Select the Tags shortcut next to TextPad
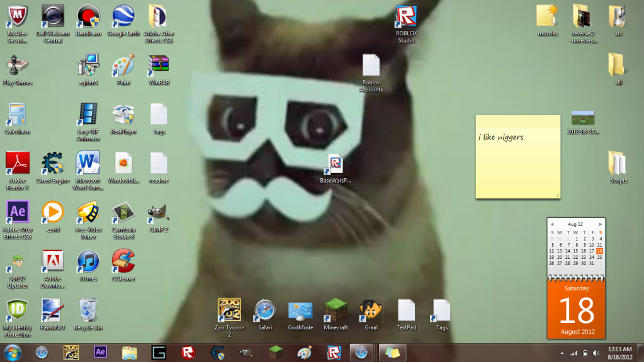The width and height of the screenshot is (644, 362). tap(442, 314)
